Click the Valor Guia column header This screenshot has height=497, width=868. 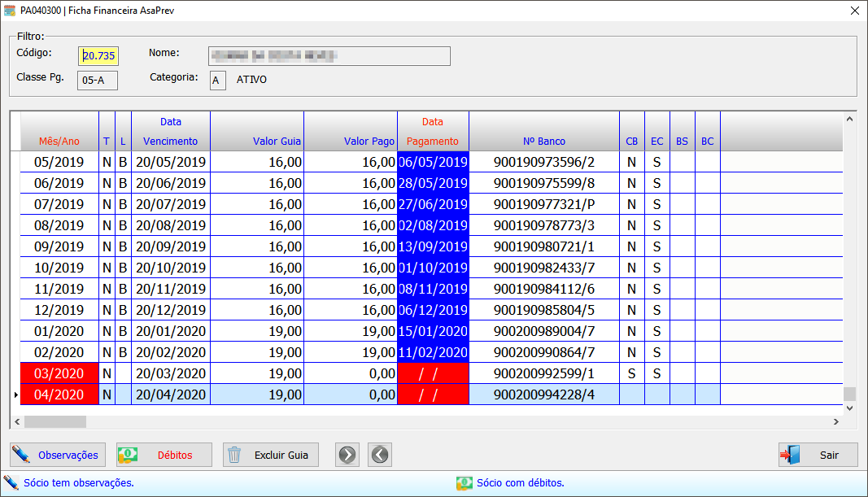(257, 141)
